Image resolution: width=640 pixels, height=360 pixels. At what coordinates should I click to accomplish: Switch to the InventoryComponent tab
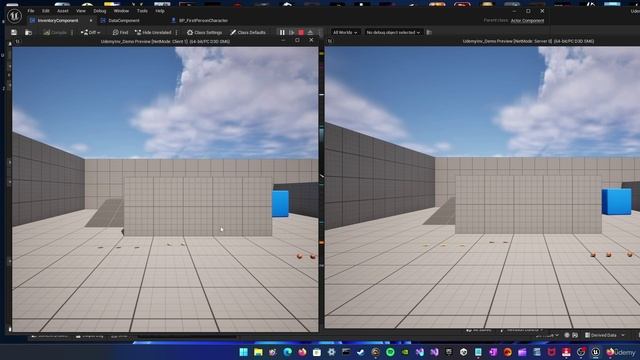click(x=57, y=20)
